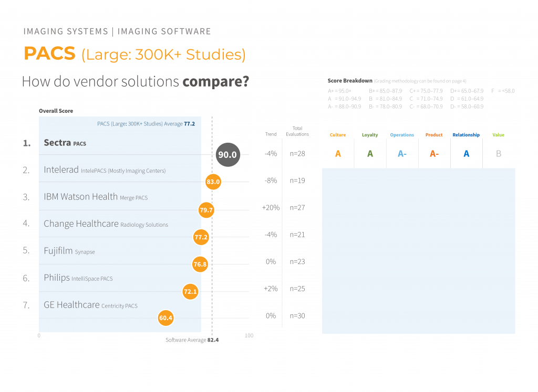Select the 'B+ = 85.0–87.9' legend entry
This screenshot has height=392, width=538.
coord(385,91)
